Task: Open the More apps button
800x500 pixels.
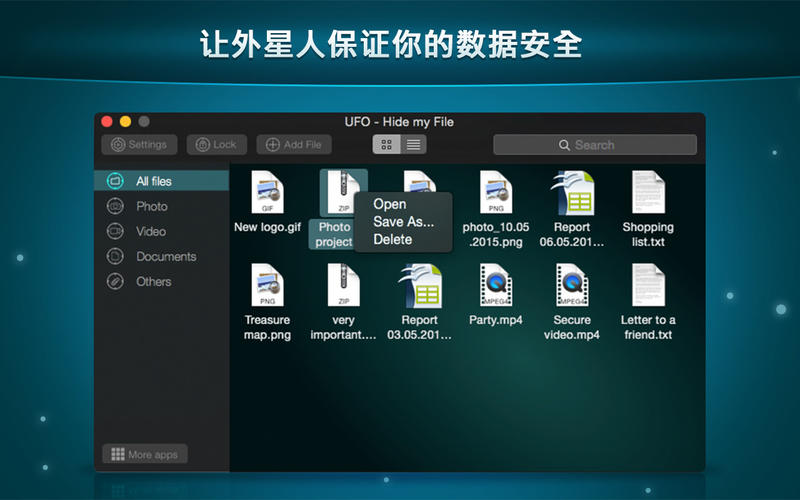Action: click(x=145, y=454)
